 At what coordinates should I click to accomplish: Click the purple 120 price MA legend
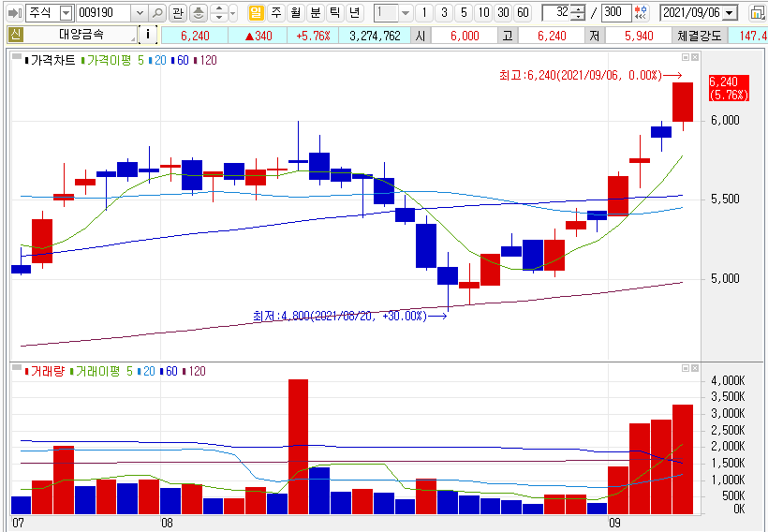tap(206, 60)
